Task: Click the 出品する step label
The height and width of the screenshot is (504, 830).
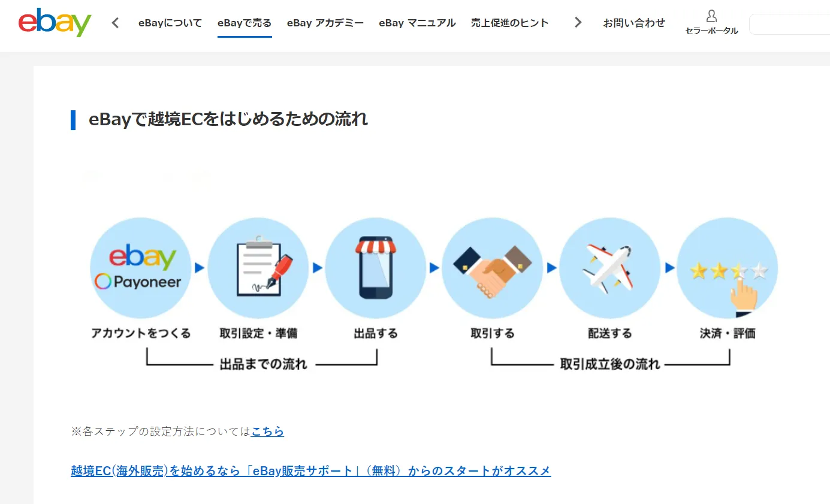Action: (376, 333)
